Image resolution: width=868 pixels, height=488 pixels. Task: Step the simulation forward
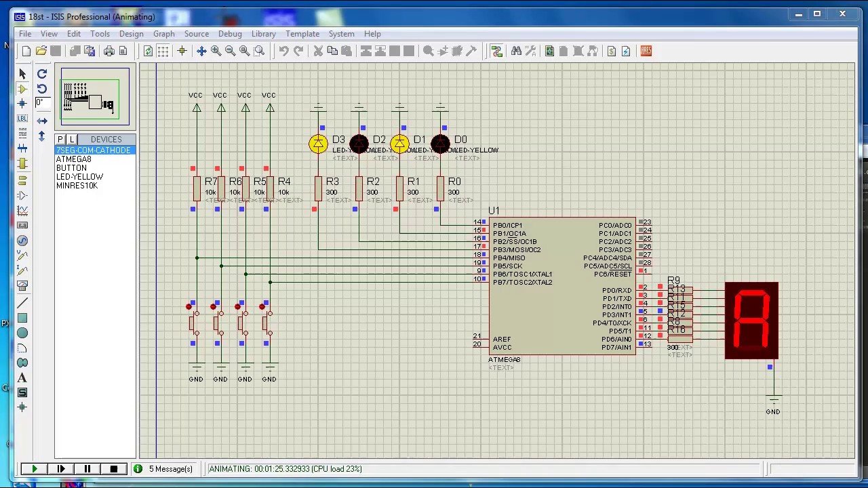point(60,469)
